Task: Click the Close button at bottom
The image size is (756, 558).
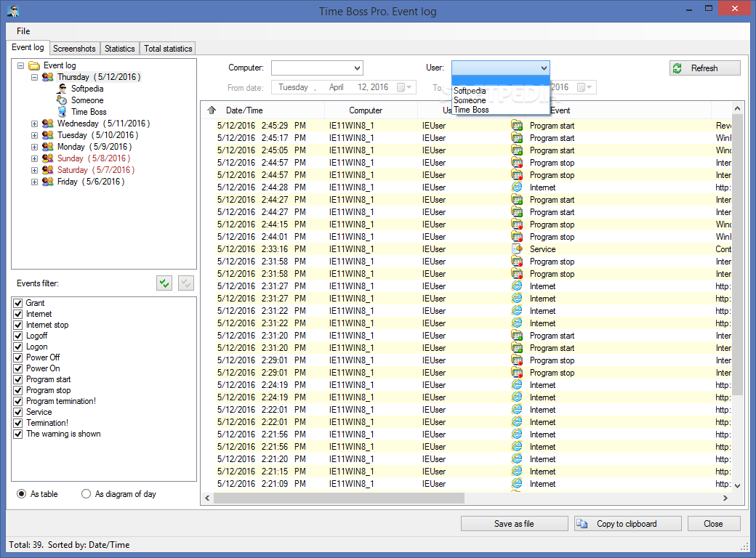Action: pos(714,524)
